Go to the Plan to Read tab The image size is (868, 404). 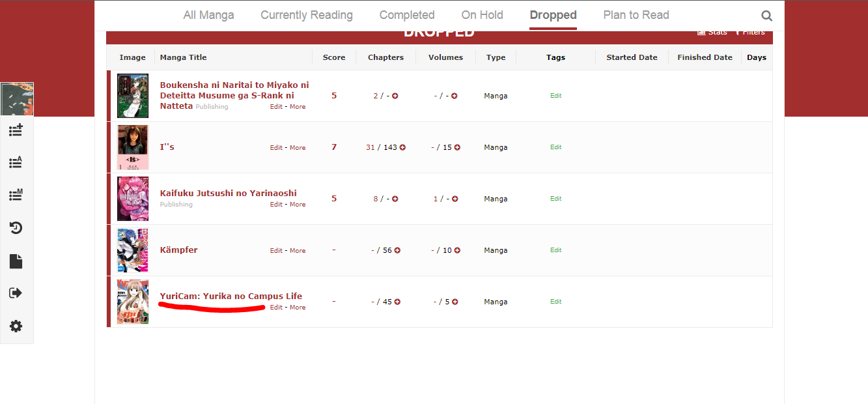(636, 15)
